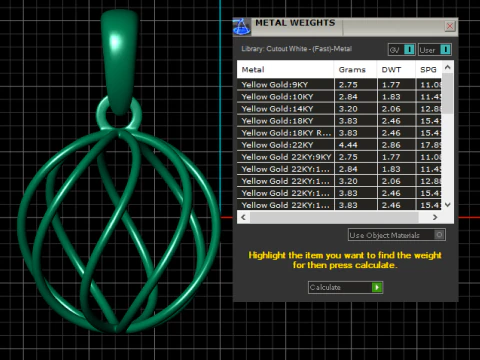Click the vertical scrollbar thumb
This screenshot has height=360, width=480.
pyautogui.click(x=448, y=93)
